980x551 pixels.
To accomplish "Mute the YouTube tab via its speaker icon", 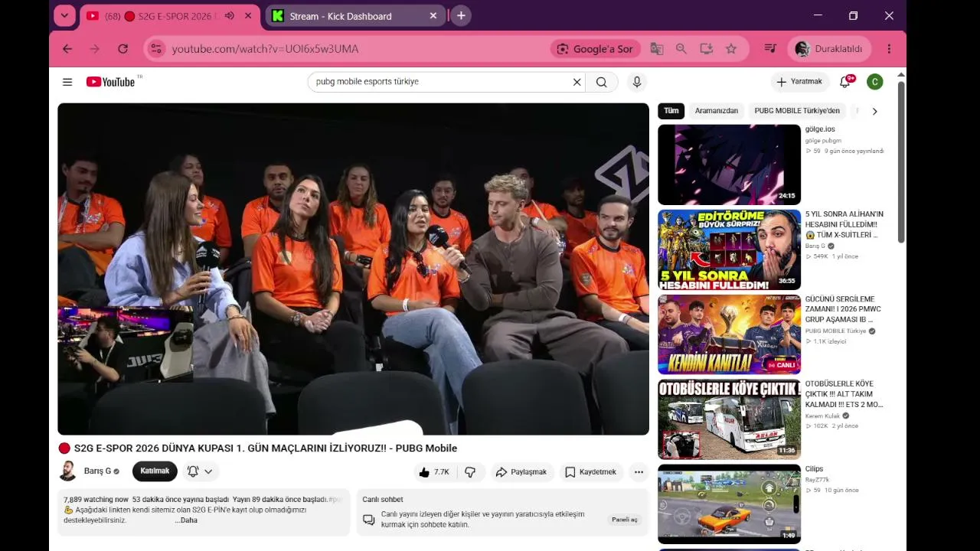I will click(230, 16).
